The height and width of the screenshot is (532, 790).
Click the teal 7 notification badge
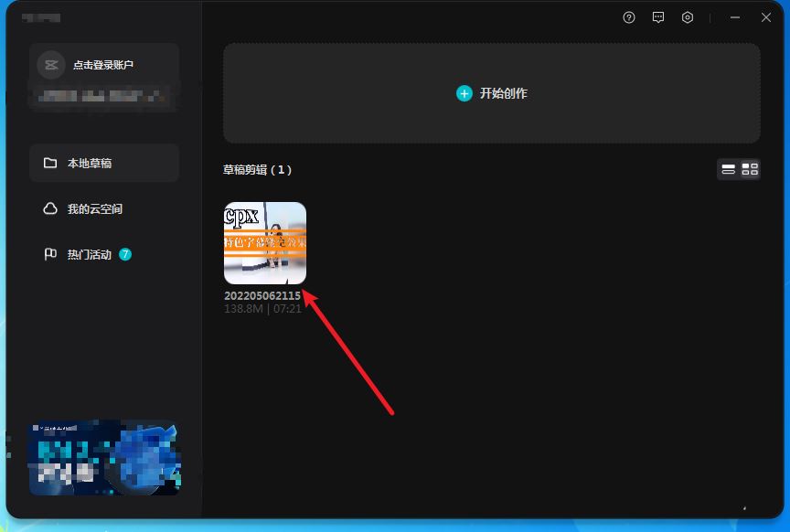pyautogui.click(x=125, y=254)
